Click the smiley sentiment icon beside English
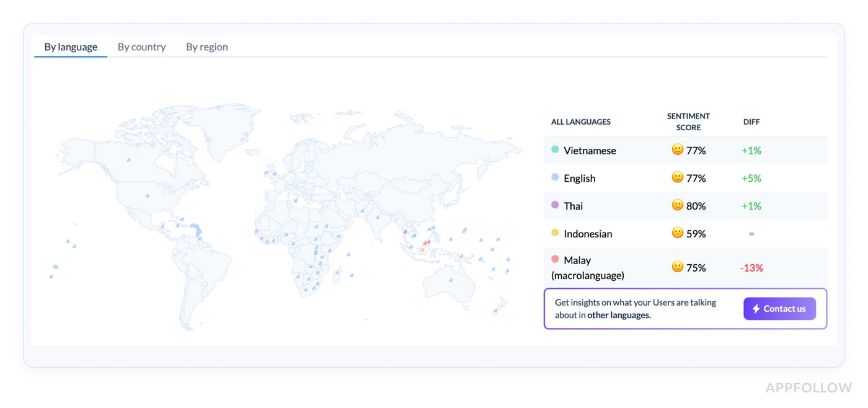Viewport: 868px width, 408px height. click(677, 177)
